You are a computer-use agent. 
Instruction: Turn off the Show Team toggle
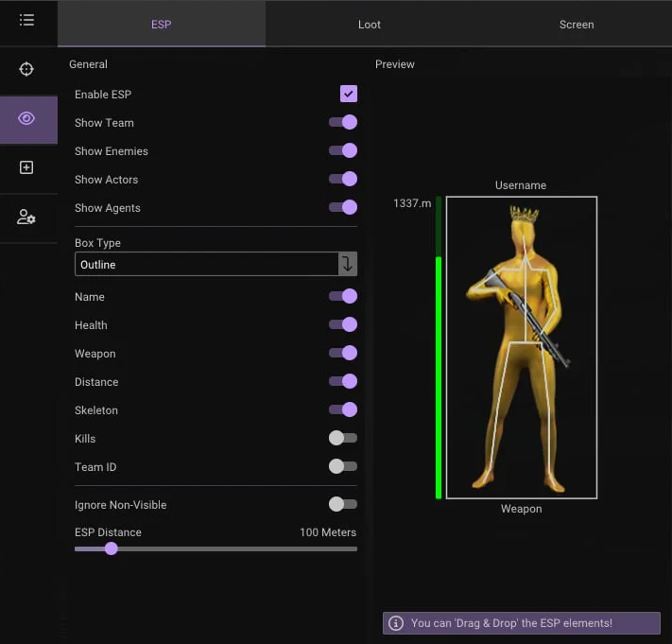click(x=343, y=122)
